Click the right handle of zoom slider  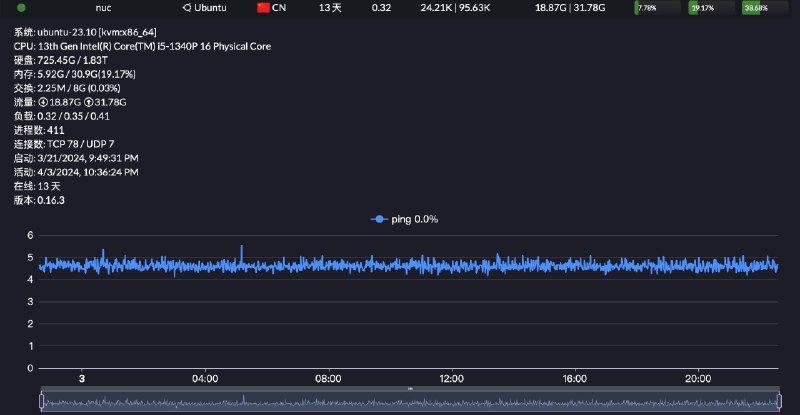coord(778,401)
